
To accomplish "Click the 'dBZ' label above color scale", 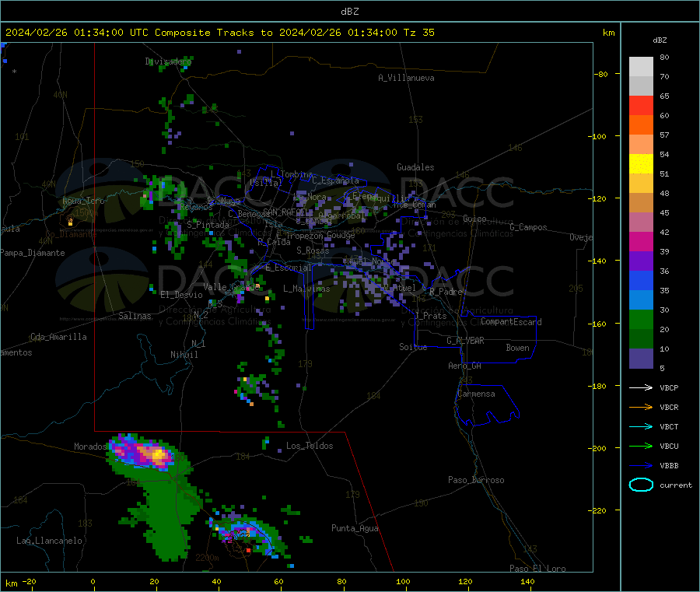I will [660, 40].
